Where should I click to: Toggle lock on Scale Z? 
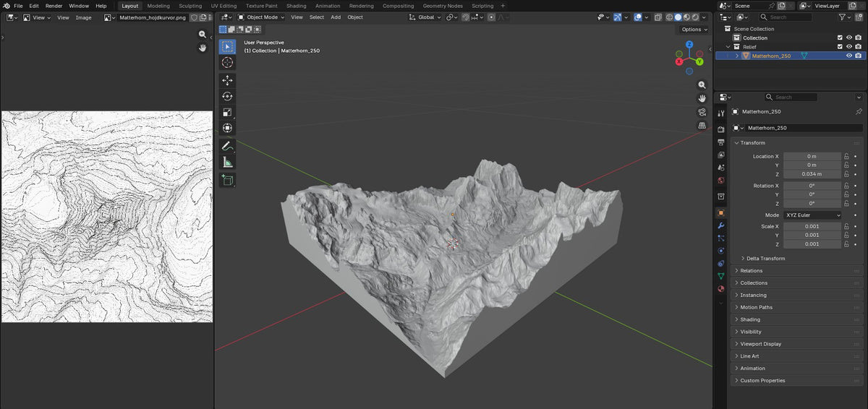click(846, 244)
